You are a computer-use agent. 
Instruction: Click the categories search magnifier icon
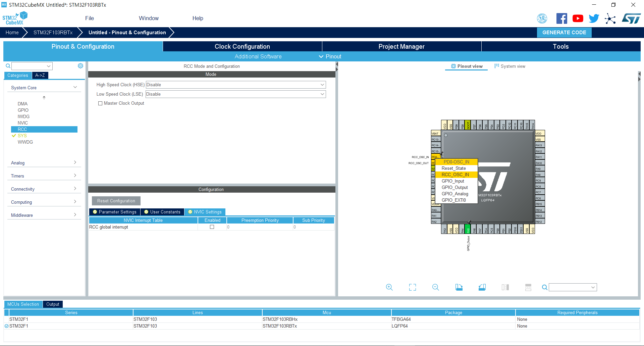click(x=8, y=66)
